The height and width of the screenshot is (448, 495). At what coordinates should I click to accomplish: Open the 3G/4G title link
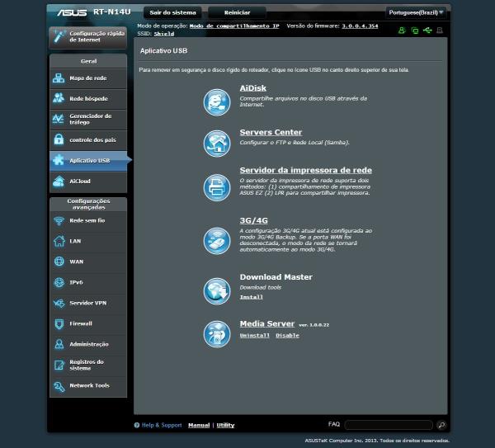[253, 220]
